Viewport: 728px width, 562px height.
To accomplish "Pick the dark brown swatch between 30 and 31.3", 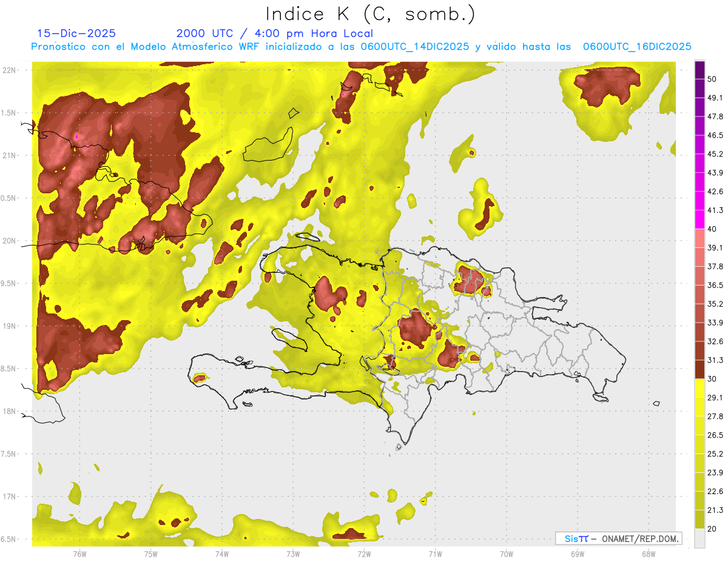I will click(x=699, y=369).
